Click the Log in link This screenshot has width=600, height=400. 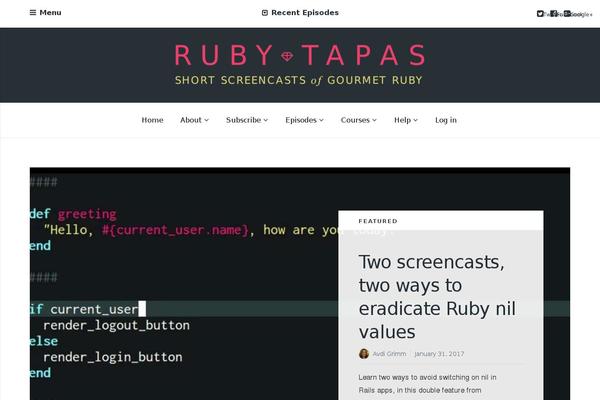pyautogui.click(x=446, y=120)
